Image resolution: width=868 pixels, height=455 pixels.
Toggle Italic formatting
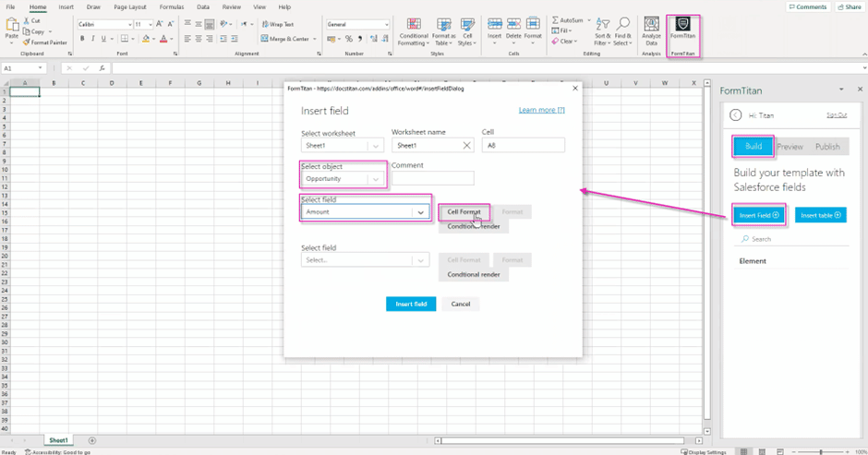pos(92,39)
